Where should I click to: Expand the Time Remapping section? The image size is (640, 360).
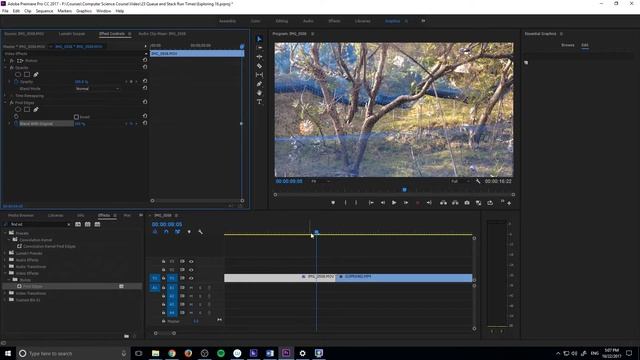pos(5,96)
